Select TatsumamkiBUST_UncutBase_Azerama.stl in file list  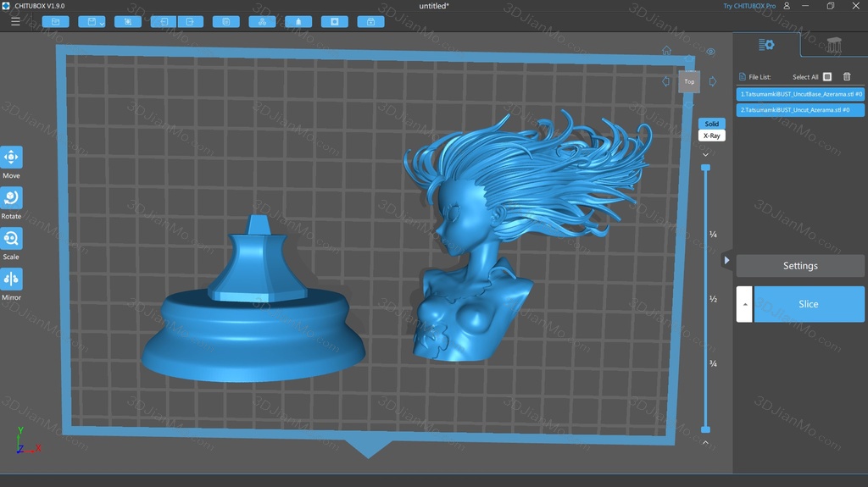coord(800,94)
